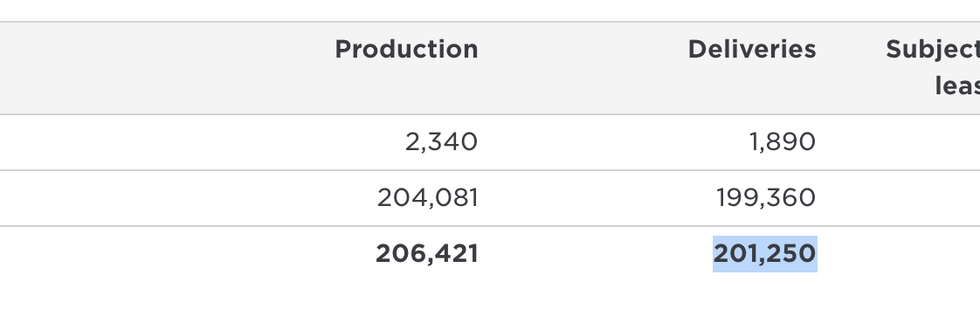The height and width of the screenshot is (323, 980).
Task: Click the "leas" fragment on the header's second line
Action: (957, 86)
